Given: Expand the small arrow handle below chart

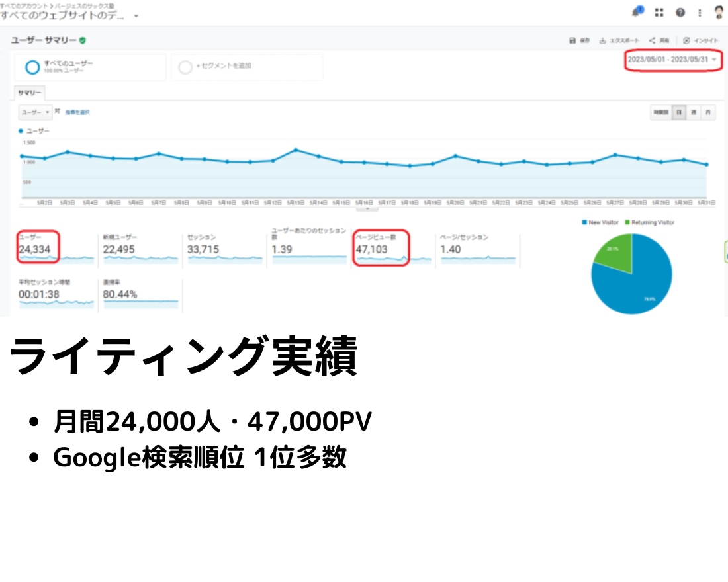Looking at the screenshot, I should click(x=367, y=209).
